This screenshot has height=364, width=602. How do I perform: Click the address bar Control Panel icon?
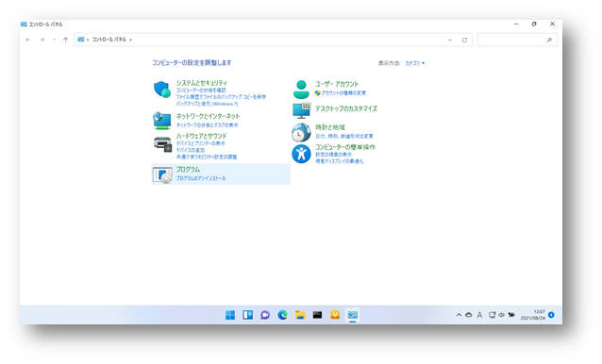pos(80,40)
